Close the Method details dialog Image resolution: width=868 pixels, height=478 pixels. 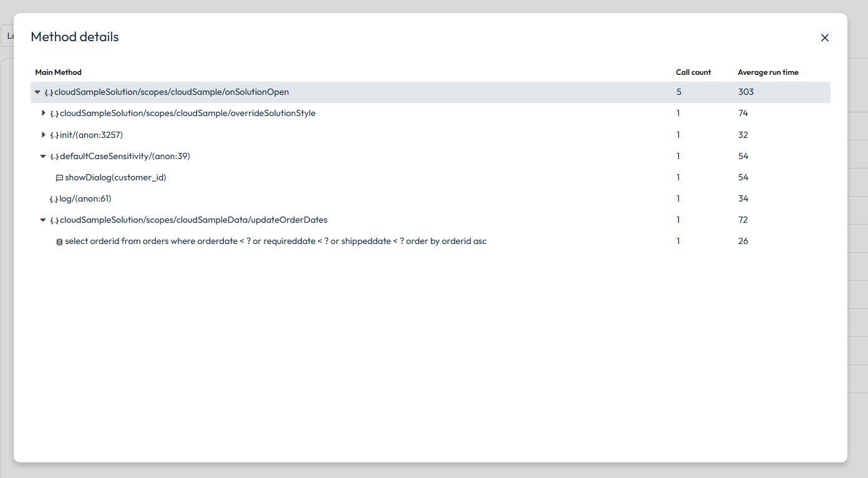tap(824, 38)
